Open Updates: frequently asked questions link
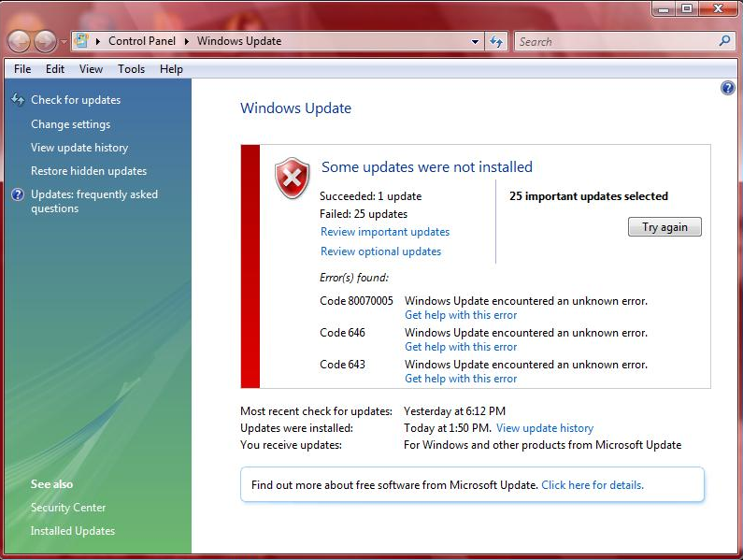 tap(94, 202)
